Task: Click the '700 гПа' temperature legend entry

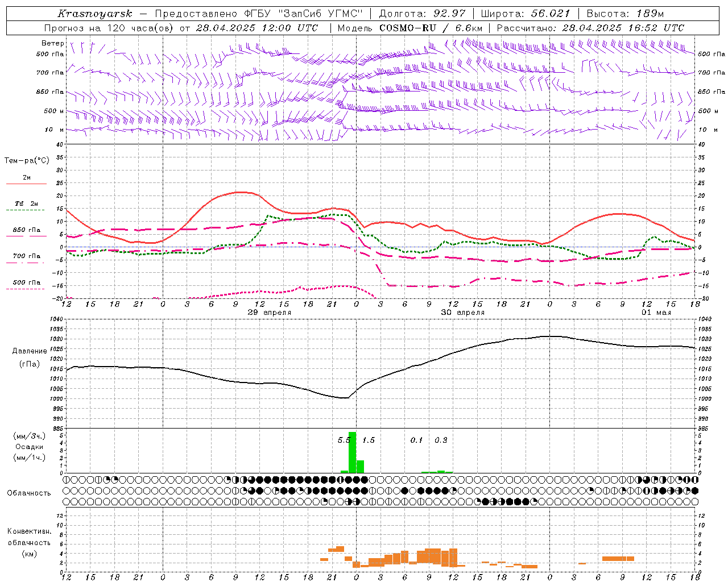Action: pyautogui.click(x=27, y=256)
